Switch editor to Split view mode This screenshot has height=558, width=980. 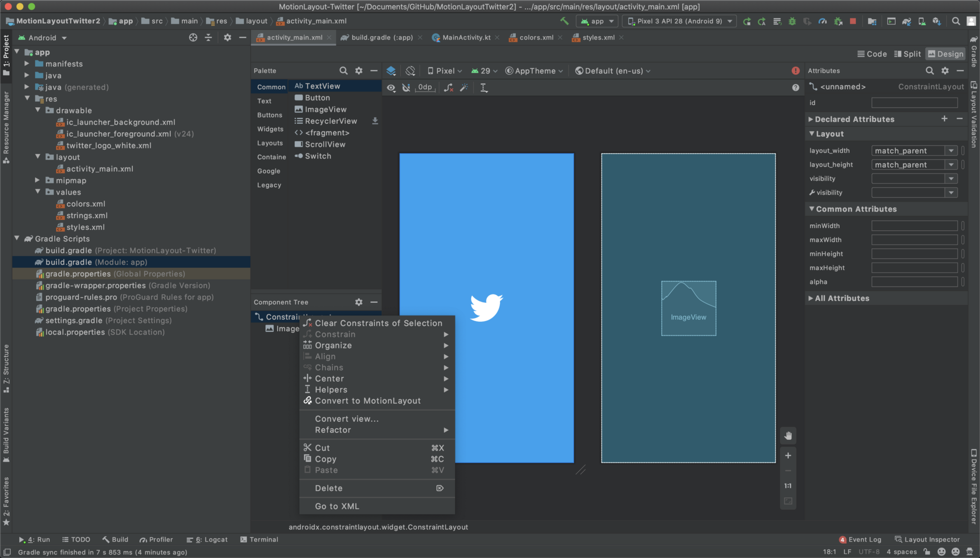click(907, 54)
